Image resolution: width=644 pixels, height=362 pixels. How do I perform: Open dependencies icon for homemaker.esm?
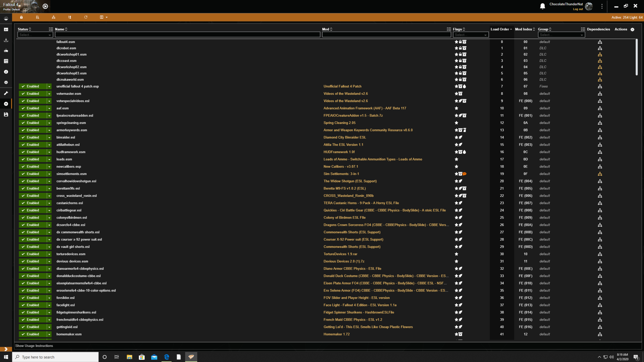(600, 335)
